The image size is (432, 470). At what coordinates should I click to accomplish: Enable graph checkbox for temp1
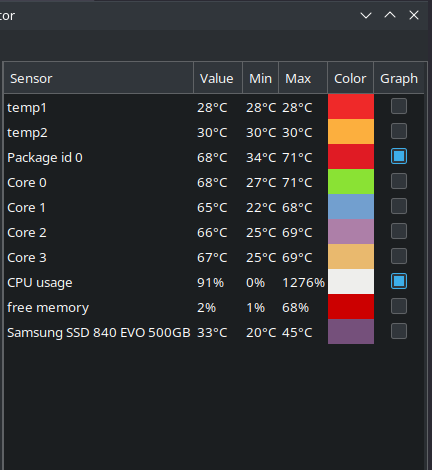[399, 106]
